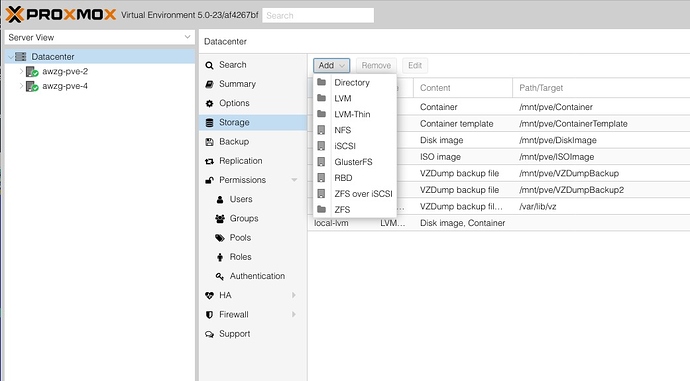Choose Directory from Add menu
The height and width of the screenshot is (381, 690).
(355, 82)
